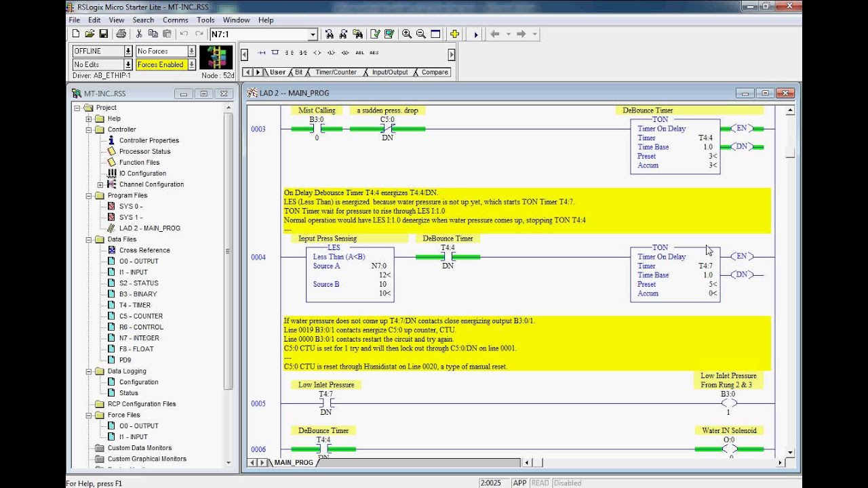Open the OFFLINE mode dropdown
868x488 pixels.
tap(127, 52)
